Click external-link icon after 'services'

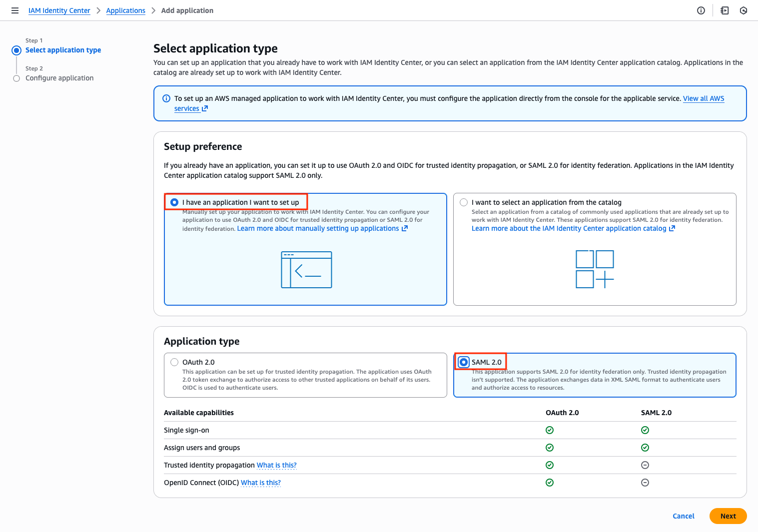point(205,108)
